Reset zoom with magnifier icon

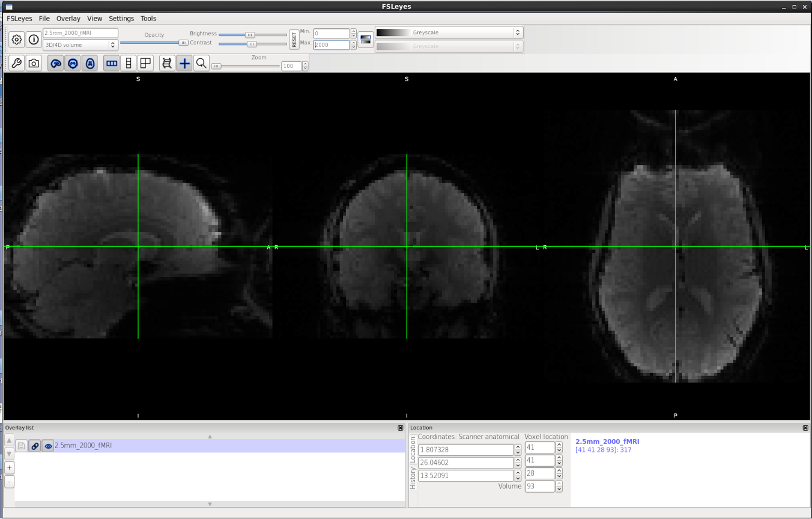coord(201,63)
